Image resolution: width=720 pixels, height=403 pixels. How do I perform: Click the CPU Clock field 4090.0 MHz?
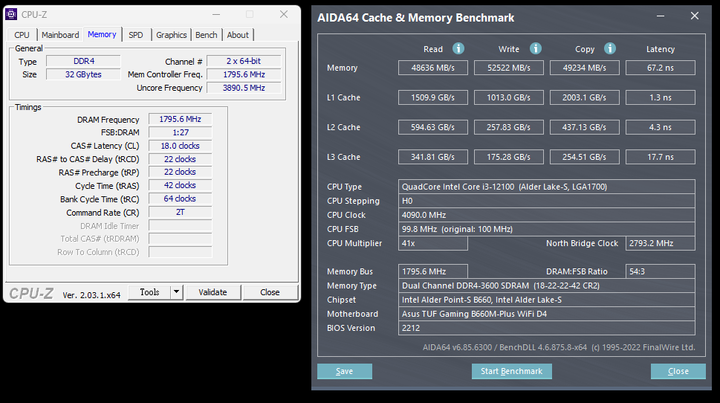click(x=546, y=215)
